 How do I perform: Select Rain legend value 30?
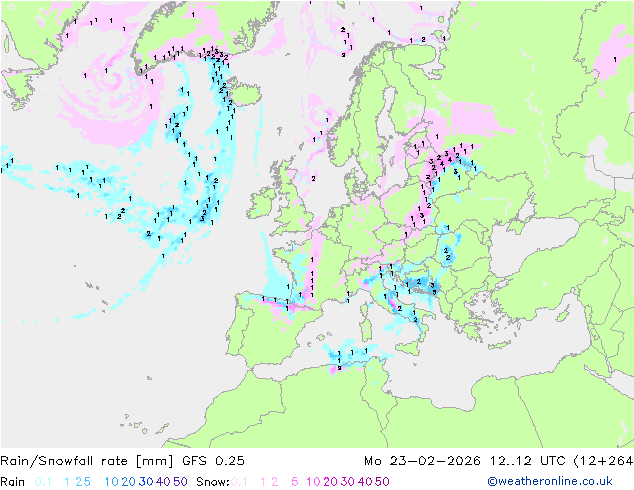146,482
